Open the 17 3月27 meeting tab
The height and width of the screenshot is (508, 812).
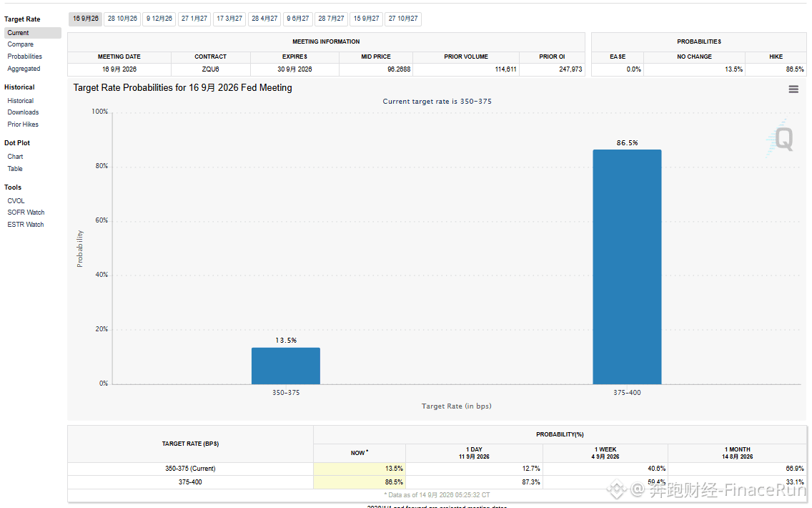(229, 19)
